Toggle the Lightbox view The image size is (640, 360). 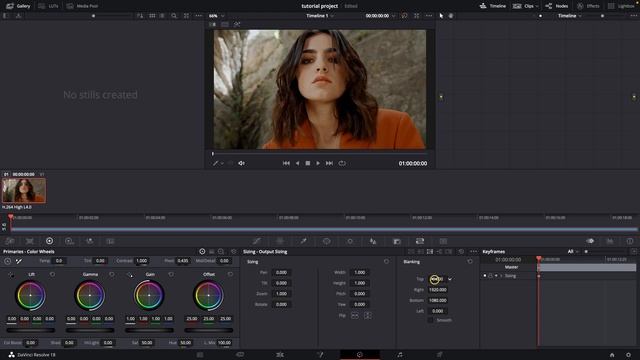point(621,6)
